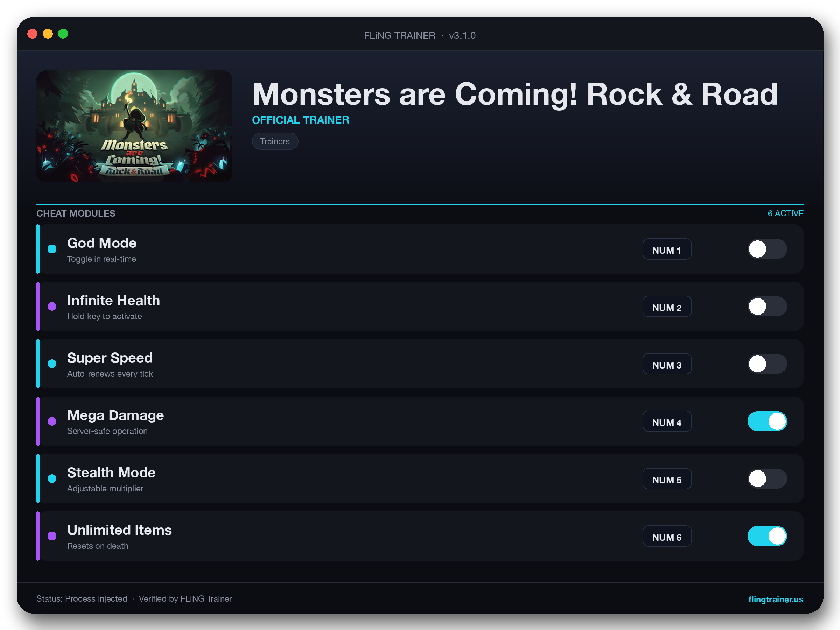Click the Super Speed title text
The image size is (840, 630).
(x=110, y=358)
